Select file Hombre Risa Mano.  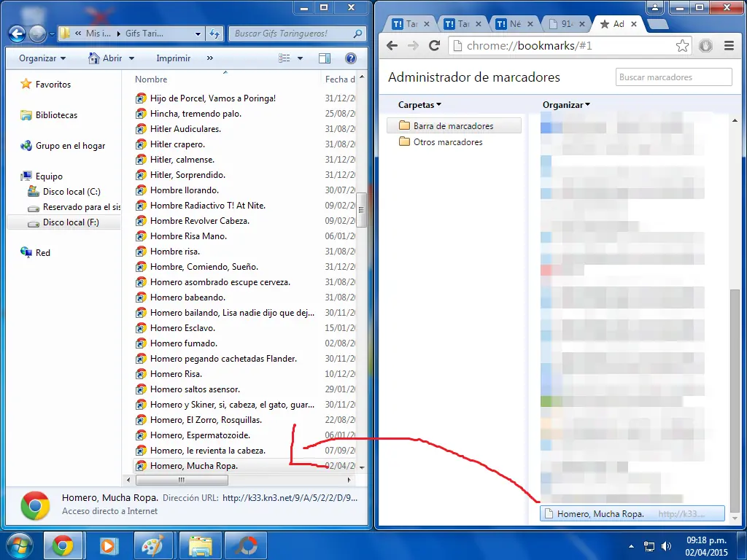[188, 236]
